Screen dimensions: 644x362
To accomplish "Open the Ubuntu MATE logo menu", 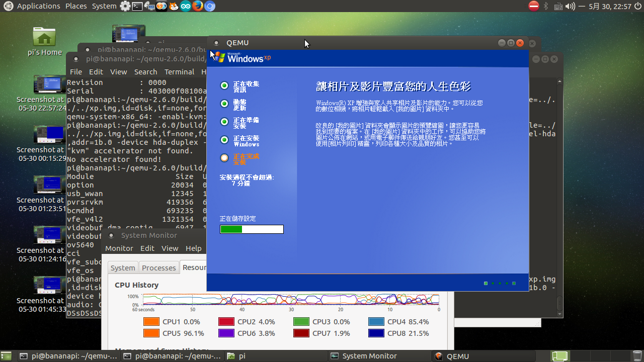I will tap(8, 6).
